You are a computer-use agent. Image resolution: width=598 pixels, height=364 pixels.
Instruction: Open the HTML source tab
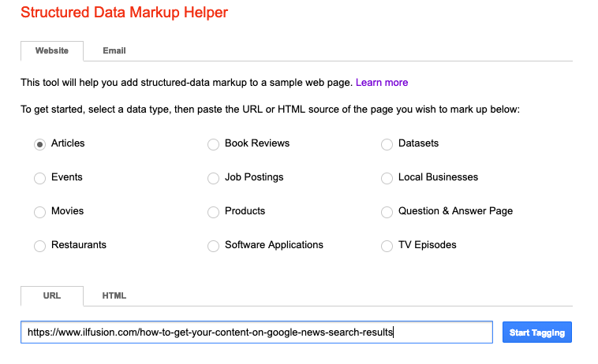point(114,295)
